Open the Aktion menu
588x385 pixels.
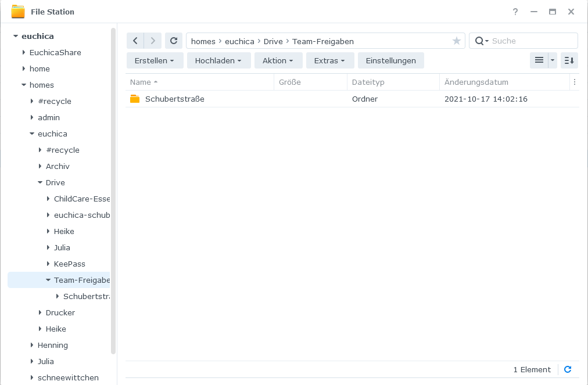[x=278, y=60]
